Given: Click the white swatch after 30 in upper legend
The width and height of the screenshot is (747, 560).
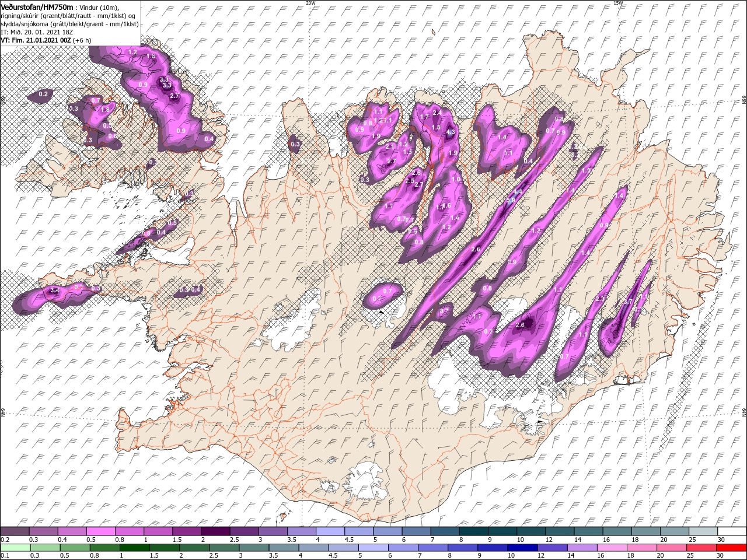Looking at the screenshot, I should (731, 531).
